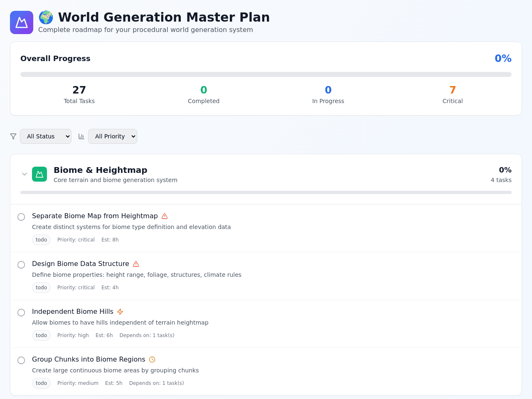Click the green Biome & Heightmap section icon
This screenshot has width=532, height=399.
coord(39,174)
